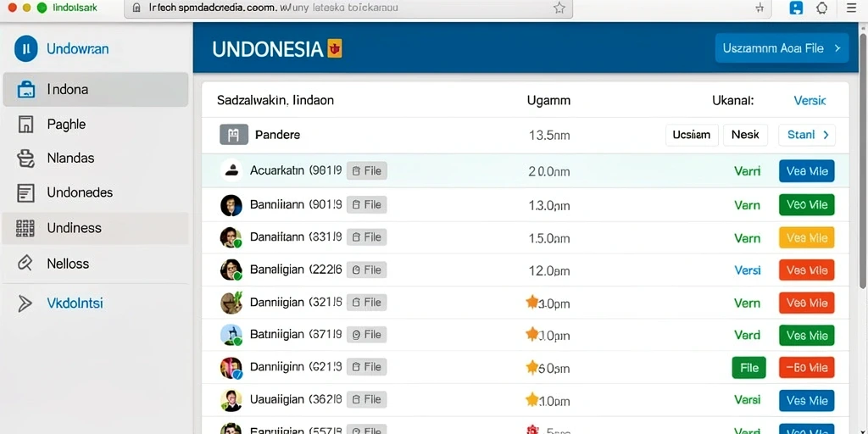Click the green File button in Danniiginn row
Screen dimensions: 868x434
(749, 368)
